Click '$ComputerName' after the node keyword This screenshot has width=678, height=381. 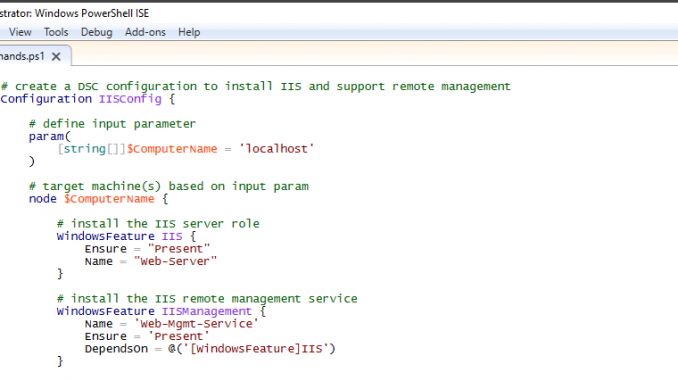109,199
